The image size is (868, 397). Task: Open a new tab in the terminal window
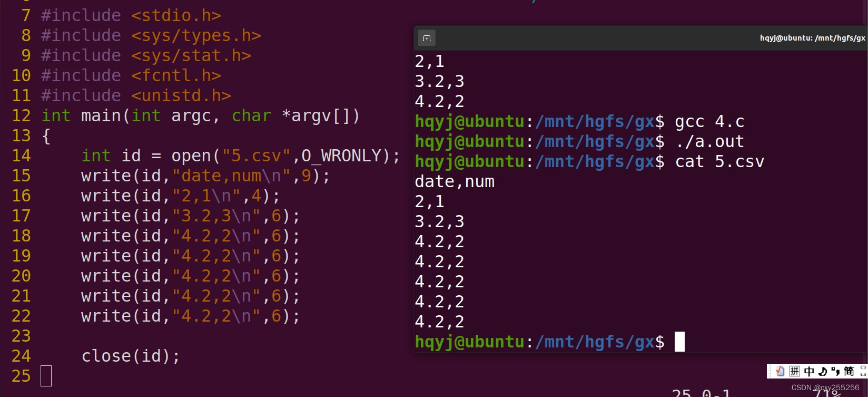click(x=427, y=38)
